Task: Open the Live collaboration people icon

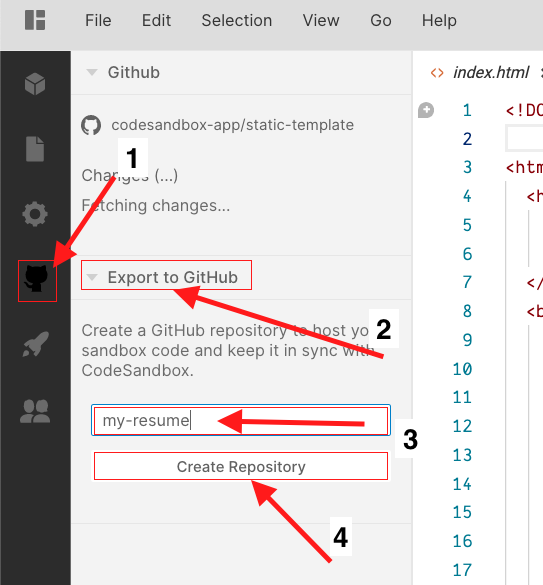Action: pos(35,411)
